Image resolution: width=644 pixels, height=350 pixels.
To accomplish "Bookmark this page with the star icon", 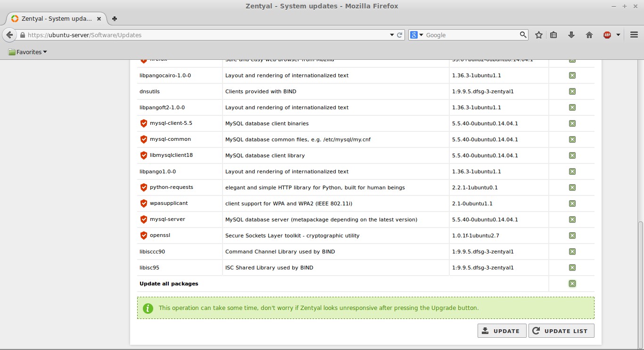I will 539,35.
